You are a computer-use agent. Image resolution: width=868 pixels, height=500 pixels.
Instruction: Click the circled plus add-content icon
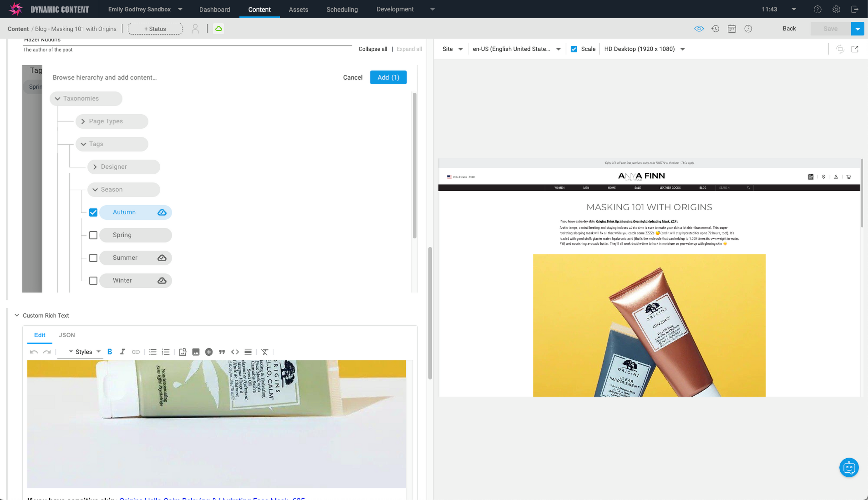point(209,352)
